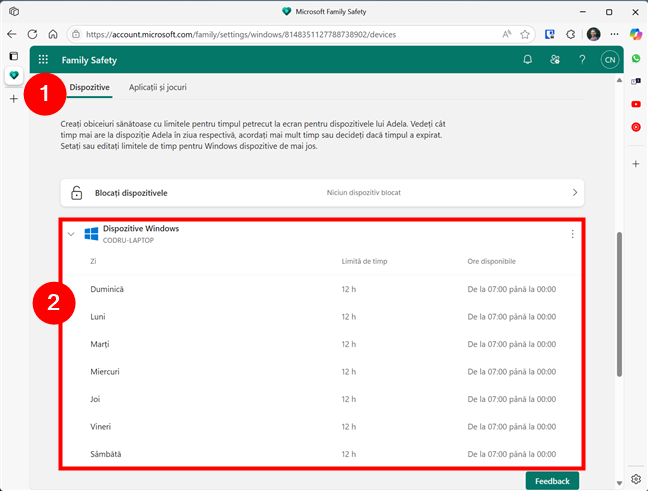Click the Feedback button

[552, 481]
